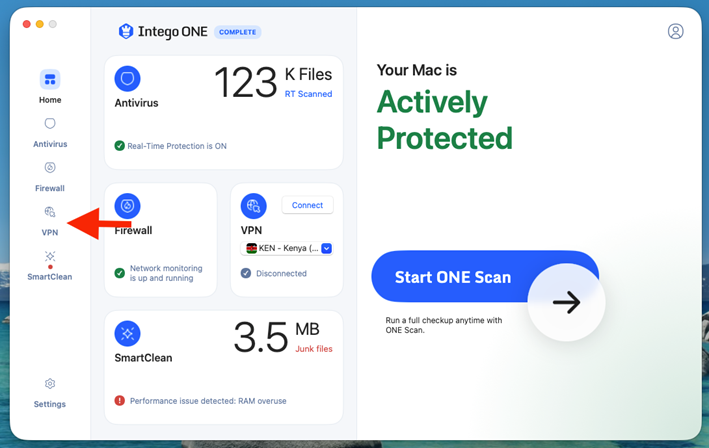709x448 pixels.
Task: Open the SmartClean sparkle icon in sidebar
Action: (x=50, y=256)
